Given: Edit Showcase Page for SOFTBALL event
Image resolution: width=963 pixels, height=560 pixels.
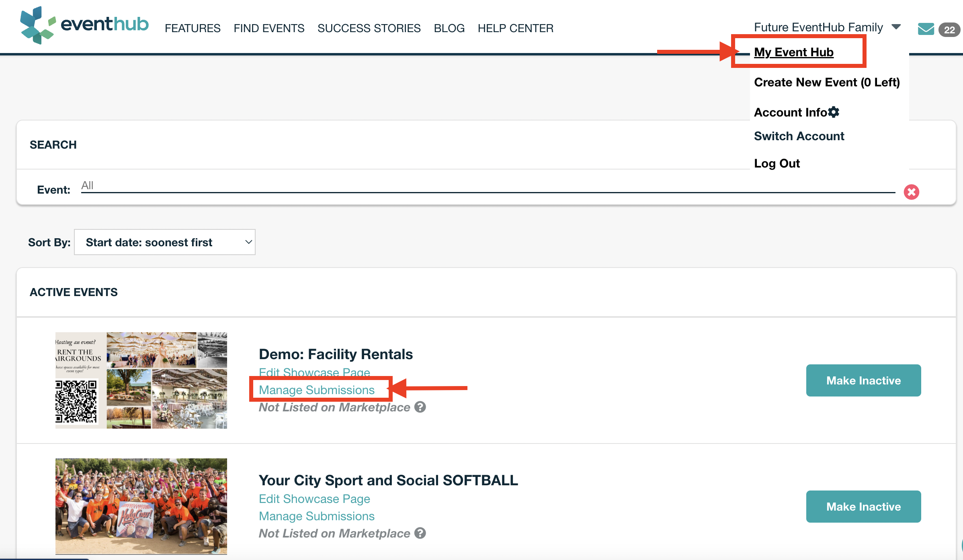Looking at the screenshot, I should click(x=314, y=499).
